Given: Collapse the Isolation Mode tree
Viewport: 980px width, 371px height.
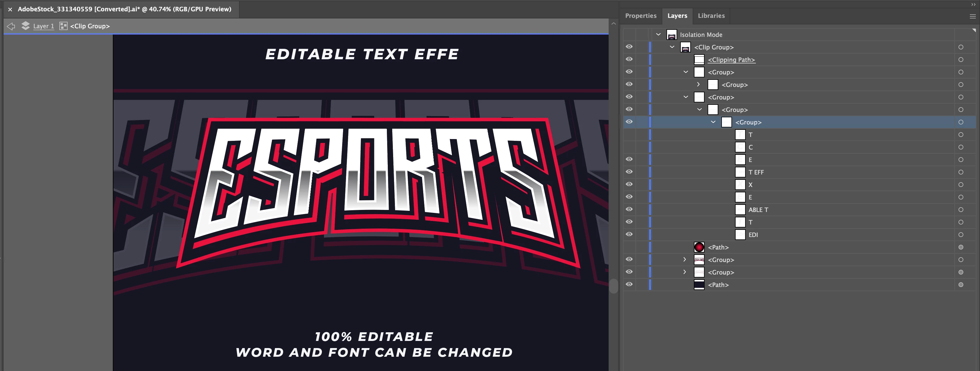Looking at the screenshot, I should [x=658, y=35].
